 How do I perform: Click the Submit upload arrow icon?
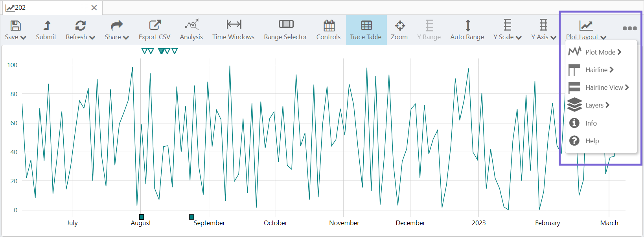(x=46, y=26)
